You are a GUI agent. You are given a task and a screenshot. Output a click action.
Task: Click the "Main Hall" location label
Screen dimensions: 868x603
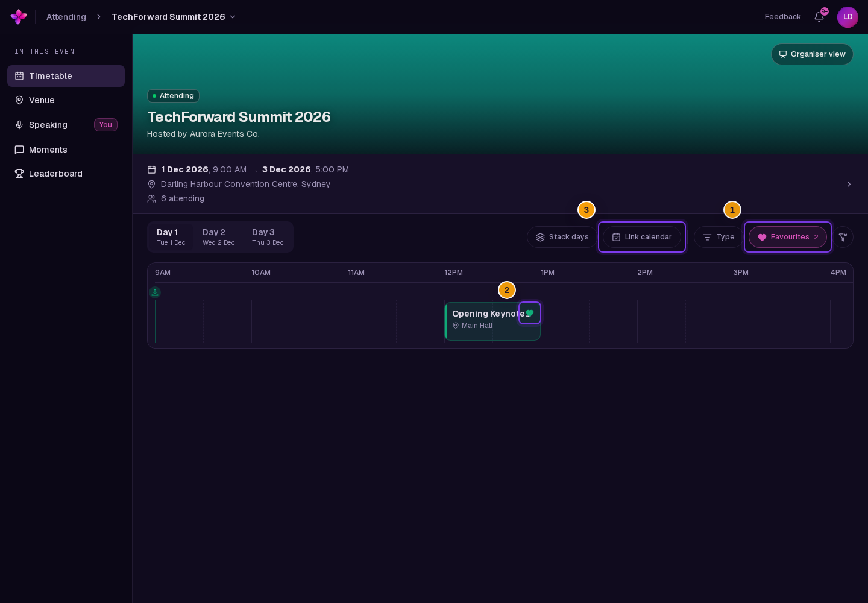click(477, 326)
